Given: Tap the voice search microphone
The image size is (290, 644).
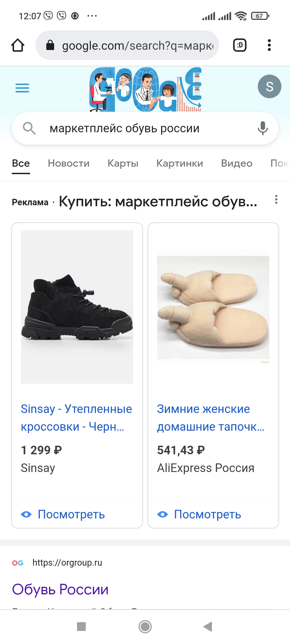Looking at the screenshot, I should click(x=263, y=128).
